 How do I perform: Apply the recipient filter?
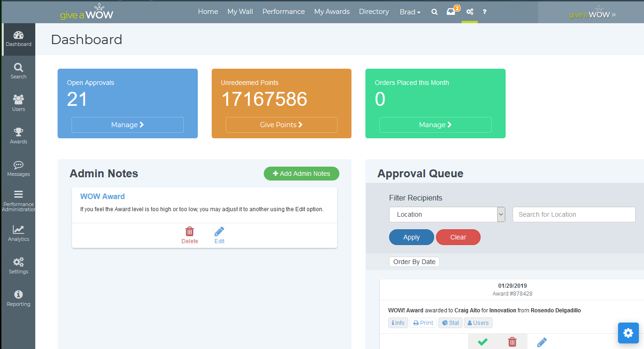411,237
